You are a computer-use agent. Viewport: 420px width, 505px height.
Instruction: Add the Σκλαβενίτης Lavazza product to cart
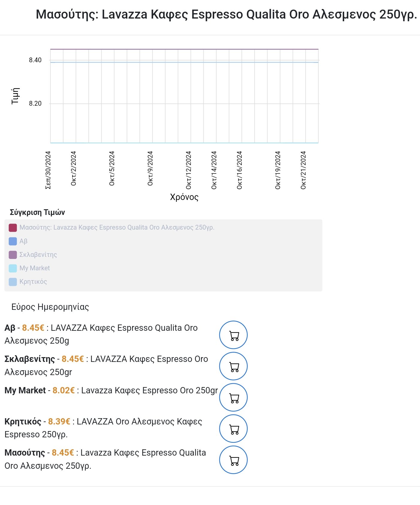click(x=233, y=366)
